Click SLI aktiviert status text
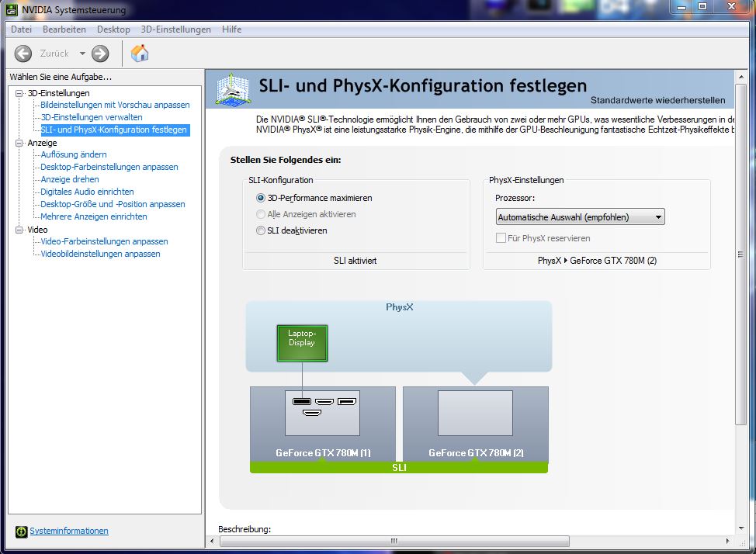The image size is (756, 554). coord(355,261)
